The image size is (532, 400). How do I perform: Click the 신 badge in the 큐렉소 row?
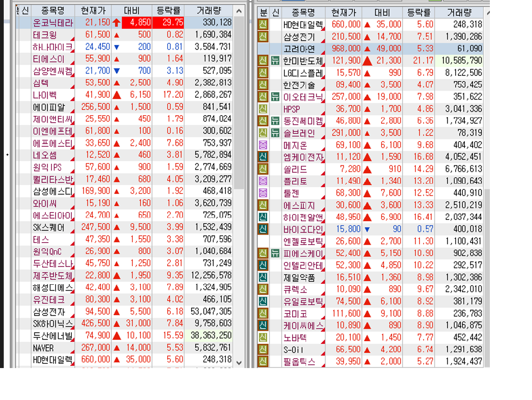tap(263, 289)
